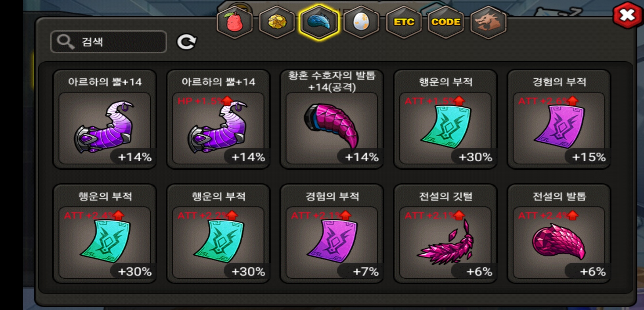
Task: Open the red fruit food tab
Action: (235, 22)
